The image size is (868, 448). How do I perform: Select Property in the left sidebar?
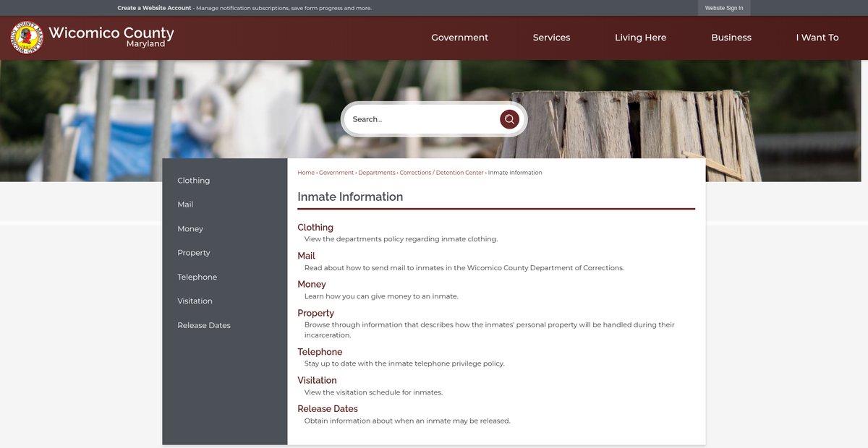coord(194,253)
